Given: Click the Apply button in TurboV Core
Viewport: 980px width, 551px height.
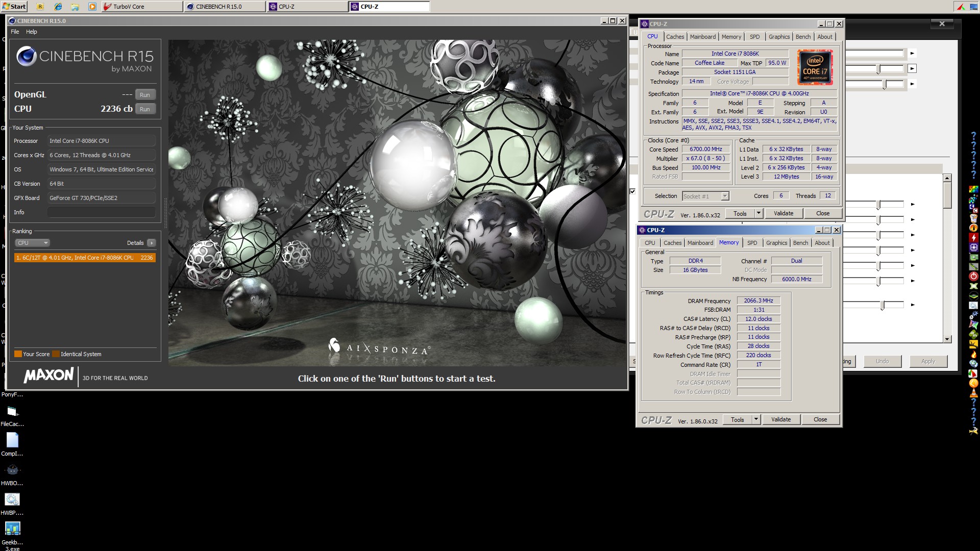Looking at the screenshot, I should [x=928, y=361].
